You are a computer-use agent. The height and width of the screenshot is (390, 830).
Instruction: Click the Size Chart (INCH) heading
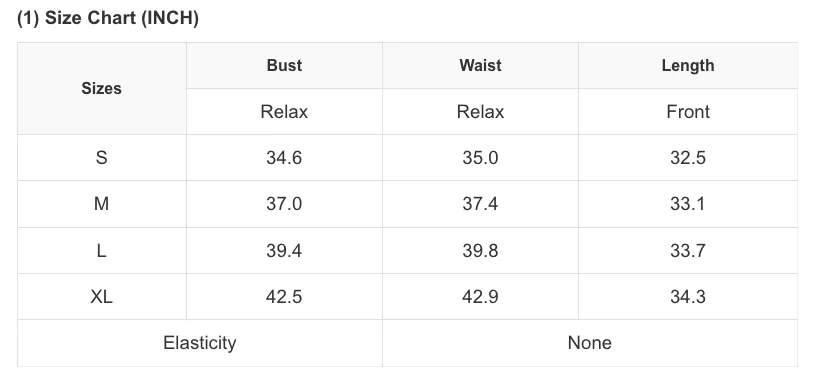(x=108, y=18)
